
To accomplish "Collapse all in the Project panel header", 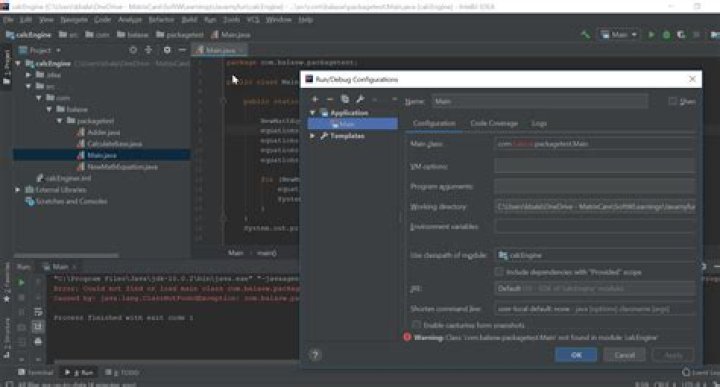I will pos(148,50).
